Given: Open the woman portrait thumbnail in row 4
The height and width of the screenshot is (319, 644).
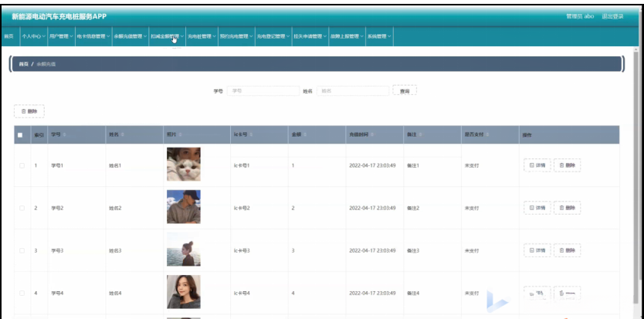Looking at the screenshot, I should pos(184,292).
